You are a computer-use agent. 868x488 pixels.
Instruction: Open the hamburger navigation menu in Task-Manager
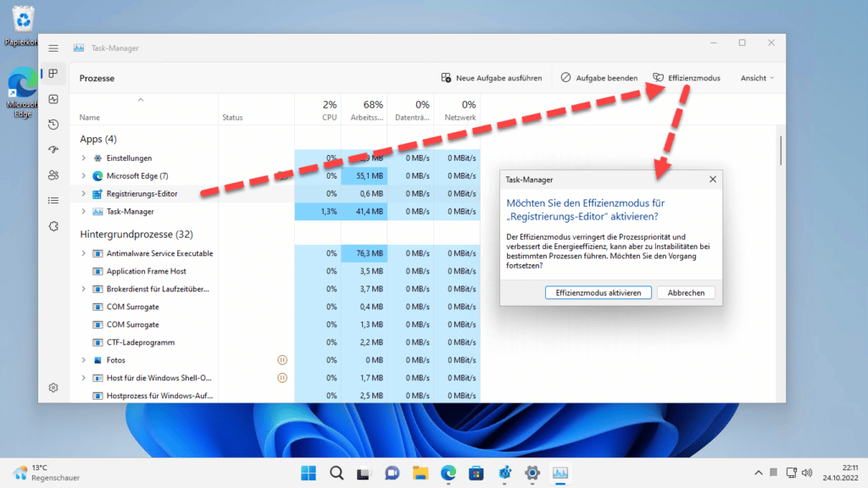coord(53,48)
